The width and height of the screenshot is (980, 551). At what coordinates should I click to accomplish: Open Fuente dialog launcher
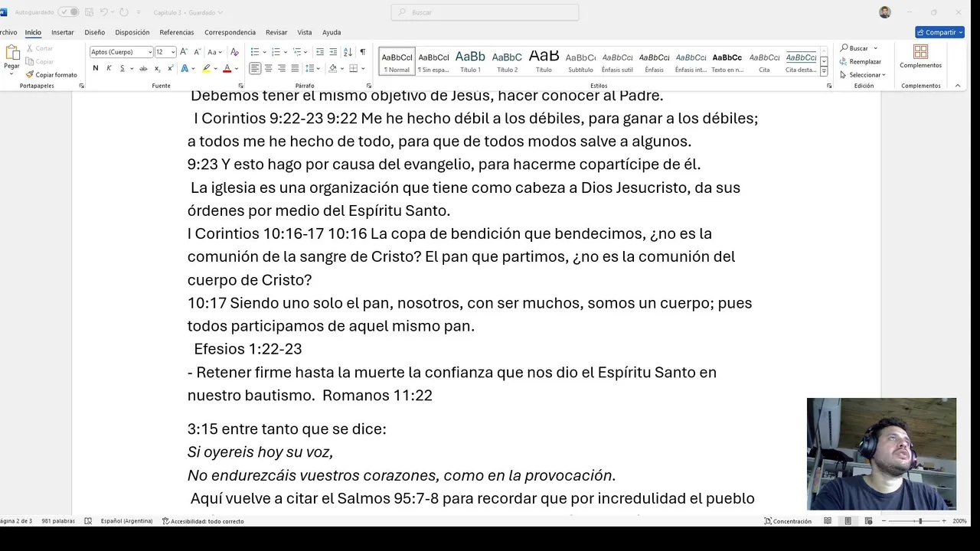pyautogui.click(x=240, y=86)
